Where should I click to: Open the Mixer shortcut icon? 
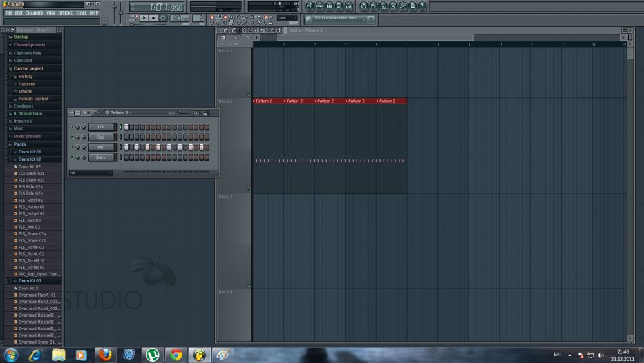[x=349, y=6]
